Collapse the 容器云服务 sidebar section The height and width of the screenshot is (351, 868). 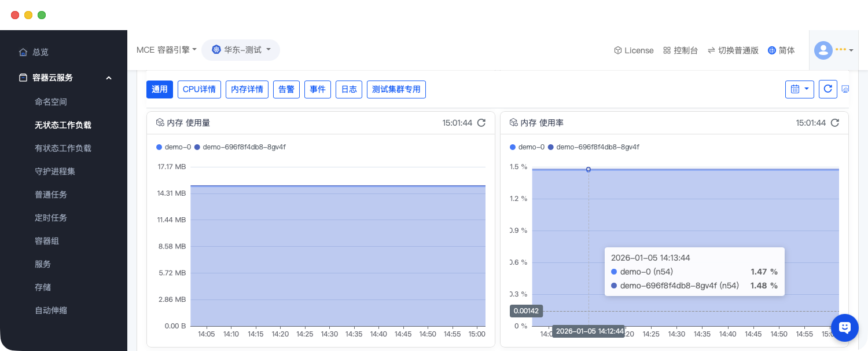108,78
